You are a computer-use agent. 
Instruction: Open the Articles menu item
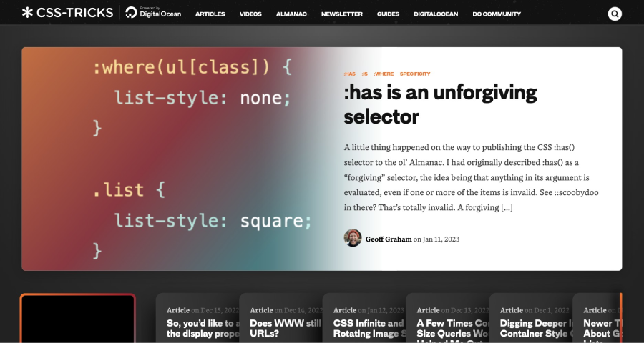210,14
